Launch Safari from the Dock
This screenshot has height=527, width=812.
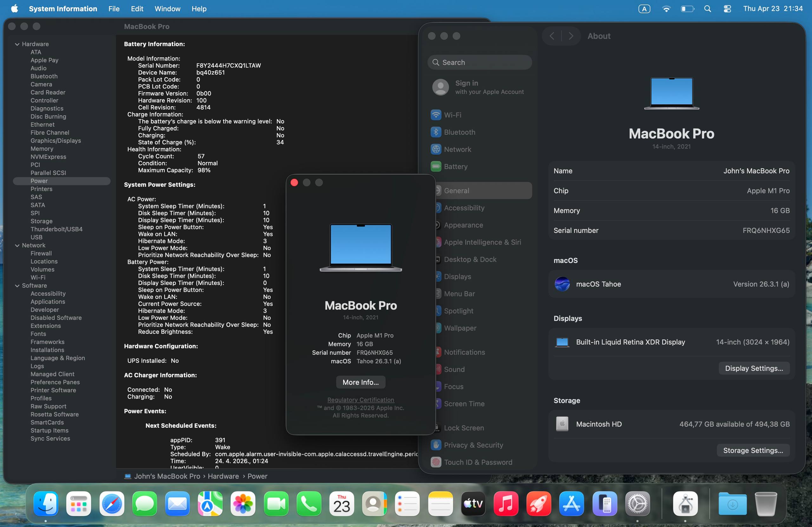[112, 504]
